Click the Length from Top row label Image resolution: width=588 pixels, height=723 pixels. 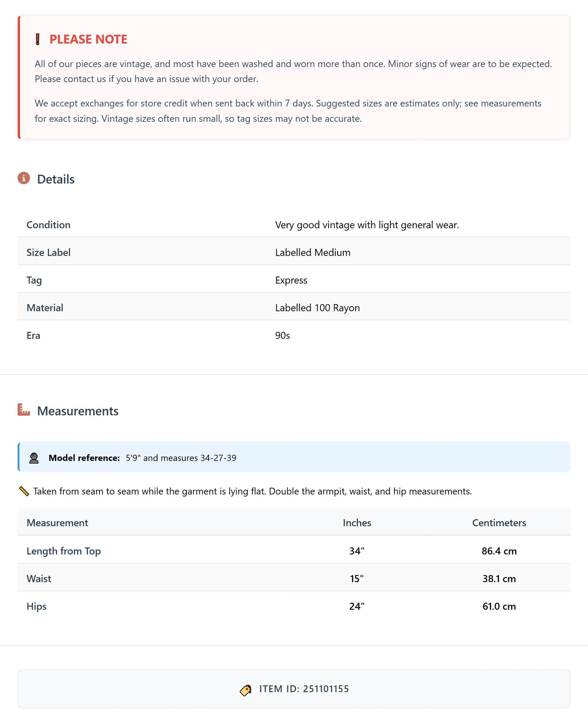[64, 551]
